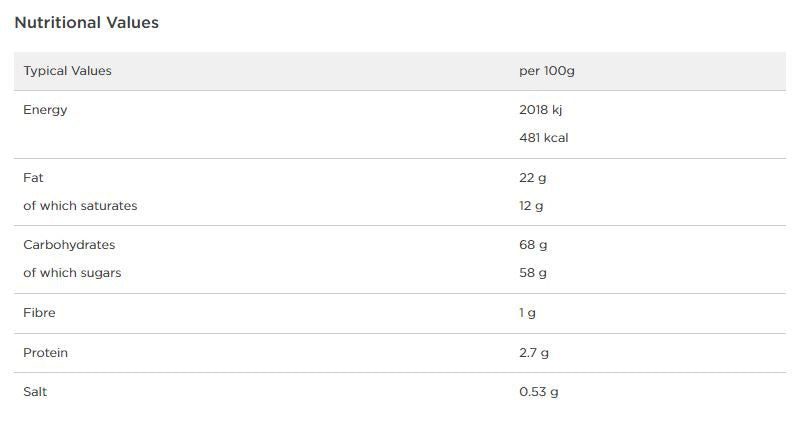Select the 12 g saturates value
Viewport: 793px width, 422px height.
pos(531,206)
